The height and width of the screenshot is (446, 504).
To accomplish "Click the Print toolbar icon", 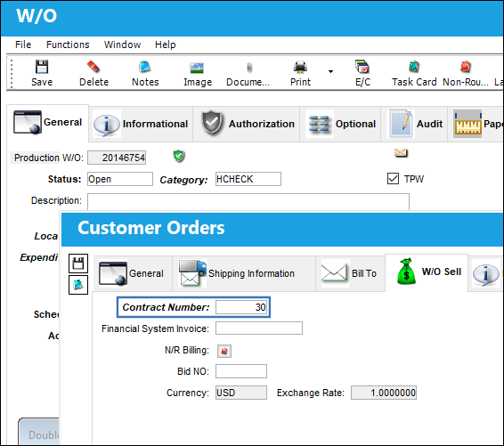I will pyautogui.click(x=300, y=67).
